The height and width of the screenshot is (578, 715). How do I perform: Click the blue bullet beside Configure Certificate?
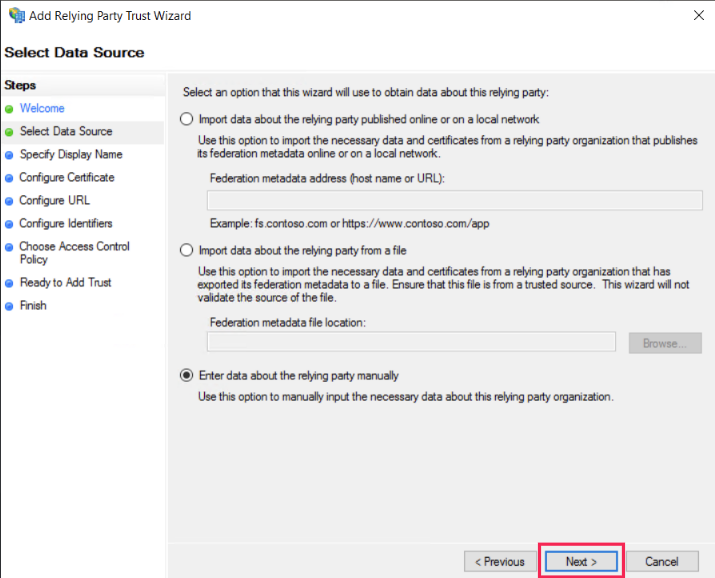[x=10, y=178]
